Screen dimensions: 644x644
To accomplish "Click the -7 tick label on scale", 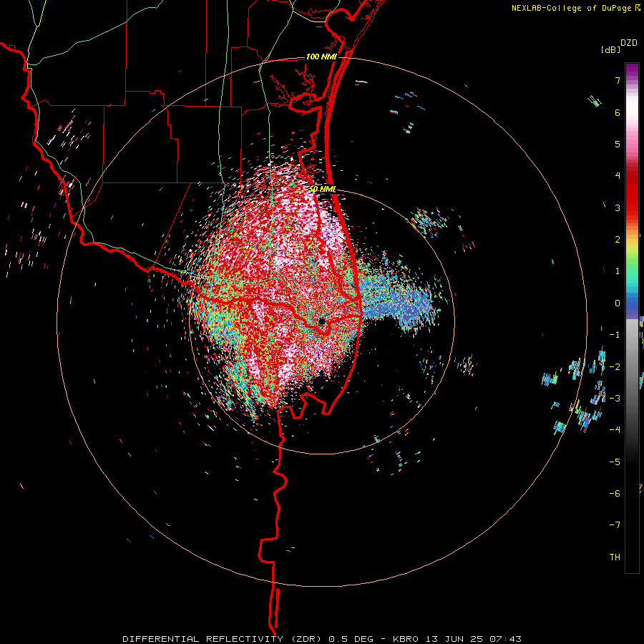I will click(615, 525).
